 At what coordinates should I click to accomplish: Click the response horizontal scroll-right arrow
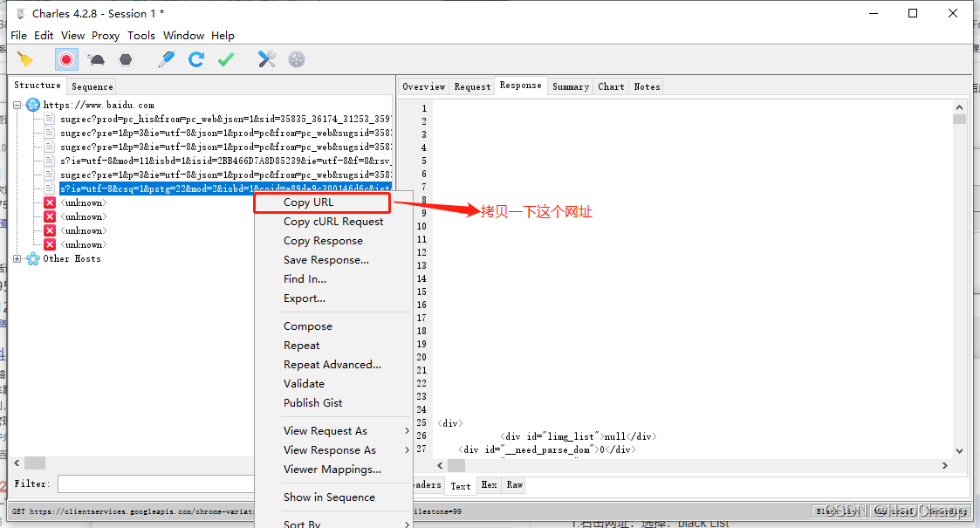click(944, 465)
